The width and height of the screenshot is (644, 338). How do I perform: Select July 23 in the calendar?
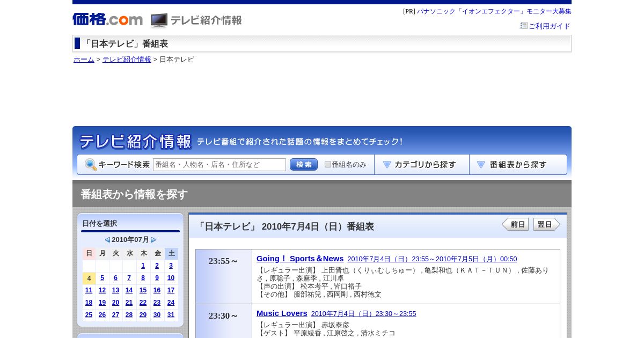pyautogui.click(x=157, y=303)
